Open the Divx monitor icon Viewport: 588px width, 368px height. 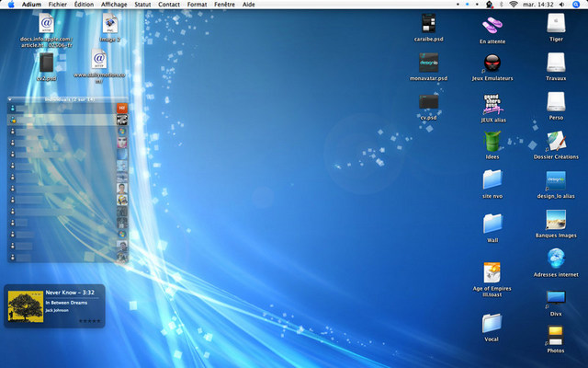coord(556,298)
